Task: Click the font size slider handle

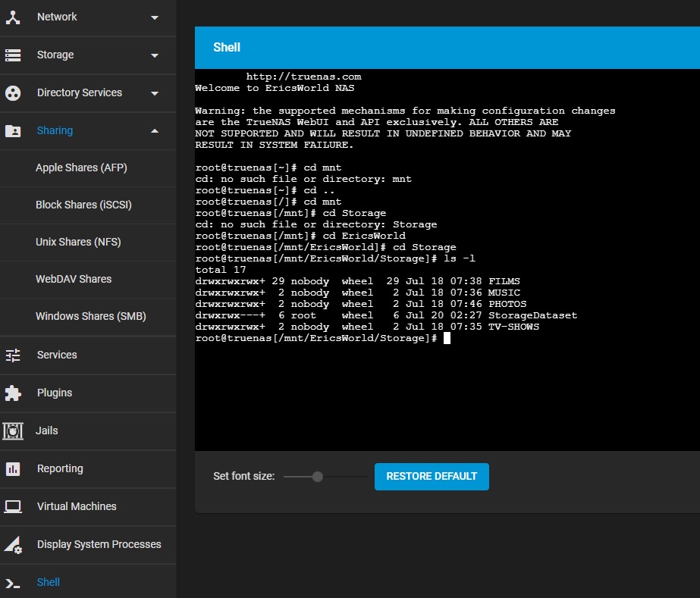Action: pyautogui.click(x=318, y=477)
